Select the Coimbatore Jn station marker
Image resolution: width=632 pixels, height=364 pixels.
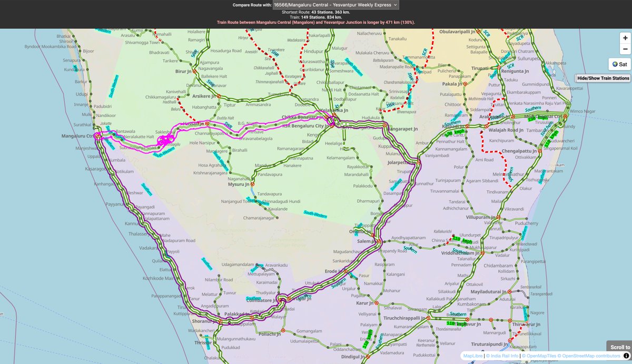pos(280,300)
